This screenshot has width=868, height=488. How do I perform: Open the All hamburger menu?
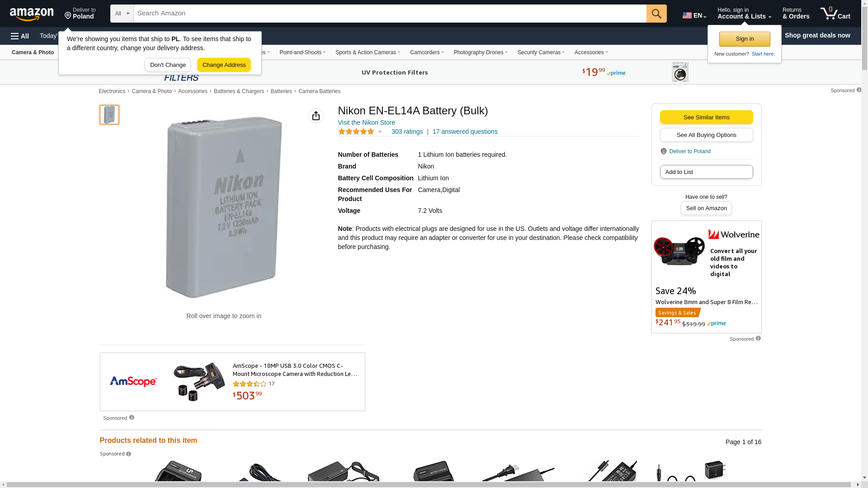[x=20, y=36]
